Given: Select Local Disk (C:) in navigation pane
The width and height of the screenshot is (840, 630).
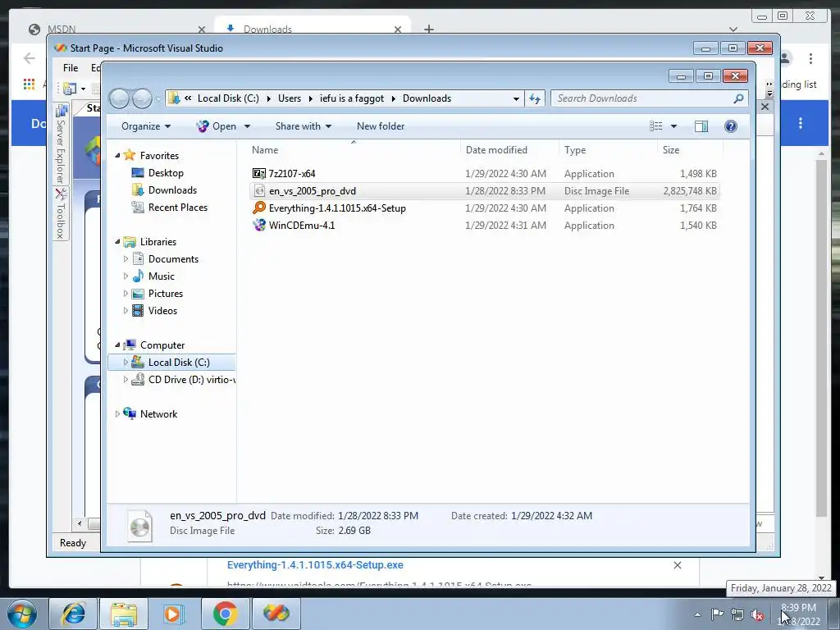Looking at the screenshot, I should point(171,362).
